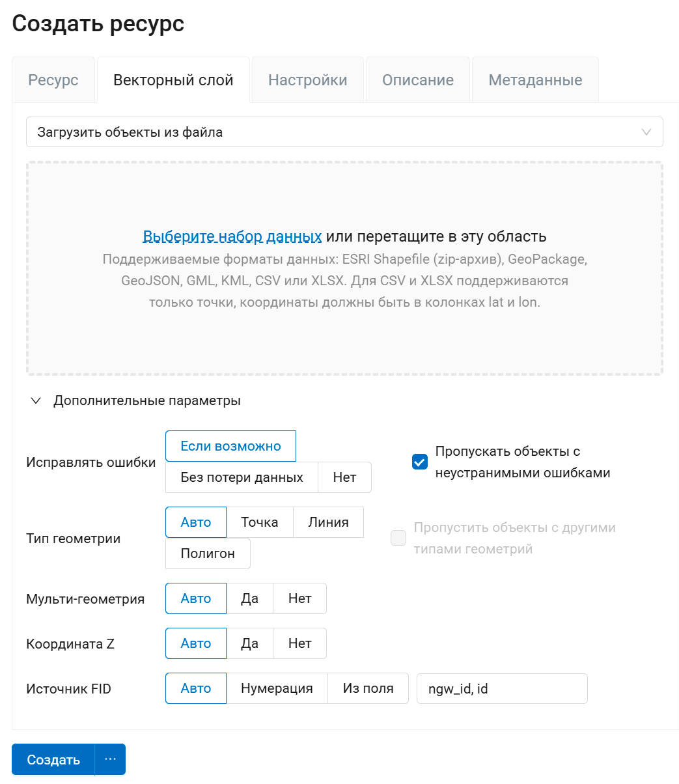This screenshot has width=679, height=784.
Task: Click the Выберите набор данных link
Action: 232,236
